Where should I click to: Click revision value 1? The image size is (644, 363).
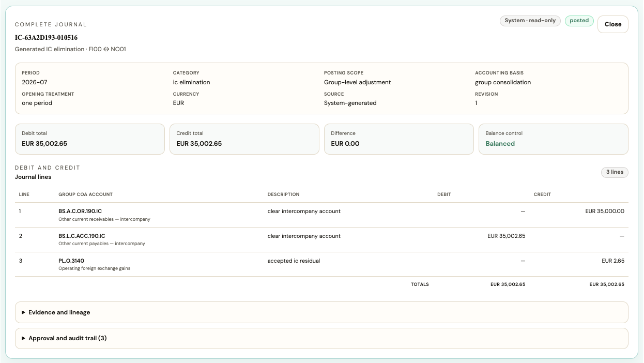tap(476, 103)
